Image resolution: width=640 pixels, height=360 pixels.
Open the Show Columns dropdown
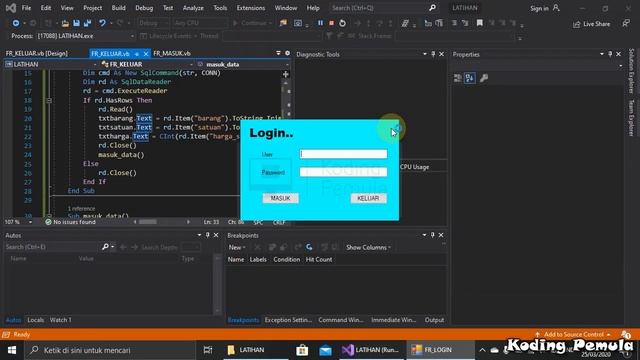pyautogui.click(x=368, y=247)
